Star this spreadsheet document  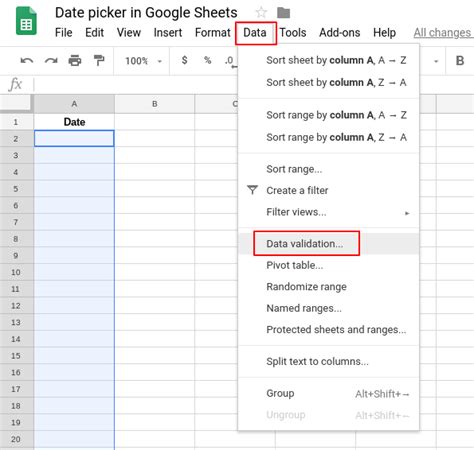tap(261, 13)
